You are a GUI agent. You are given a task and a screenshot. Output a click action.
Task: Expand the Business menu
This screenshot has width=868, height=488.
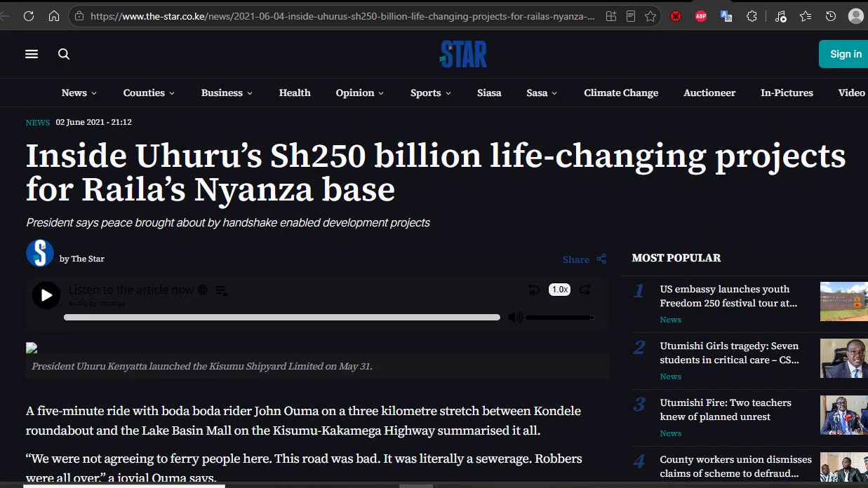[x=227, y=93]
